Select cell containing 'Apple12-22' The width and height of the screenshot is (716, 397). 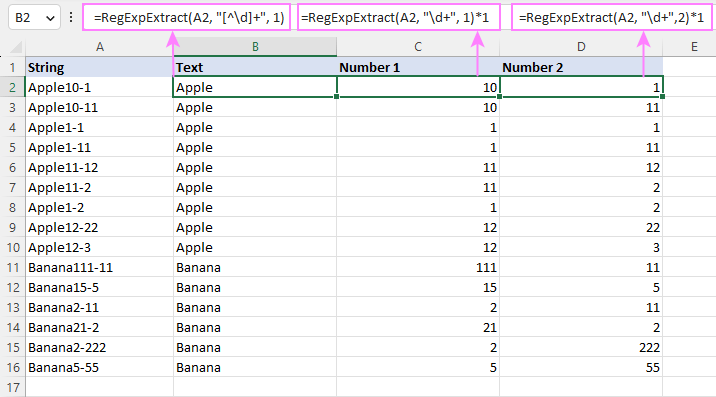[100, 227]
